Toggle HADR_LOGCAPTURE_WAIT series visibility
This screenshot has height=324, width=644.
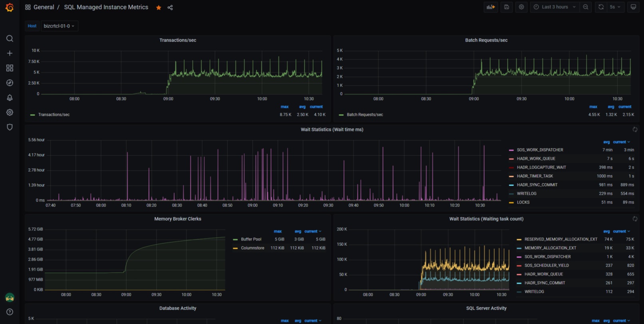(x=541, y=168)
